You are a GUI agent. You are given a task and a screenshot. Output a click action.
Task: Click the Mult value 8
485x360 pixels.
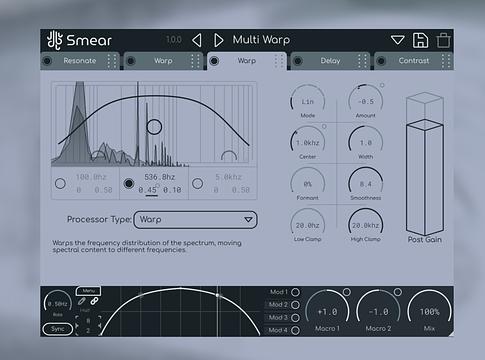pyautogui.click(x=88, y=321)
